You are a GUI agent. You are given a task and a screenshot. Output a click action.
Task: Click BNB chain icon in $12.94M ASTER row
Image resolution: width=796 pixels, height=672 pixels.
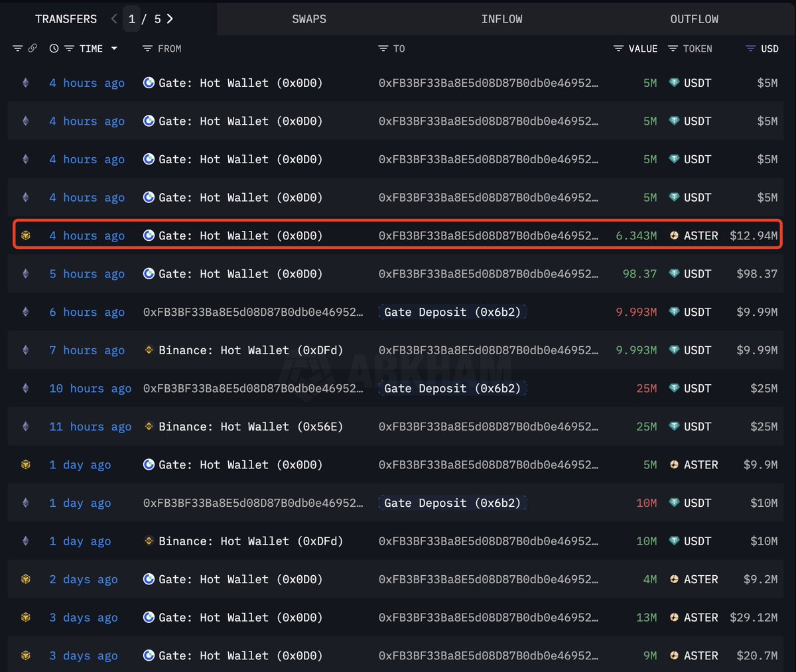click(26, 235)
